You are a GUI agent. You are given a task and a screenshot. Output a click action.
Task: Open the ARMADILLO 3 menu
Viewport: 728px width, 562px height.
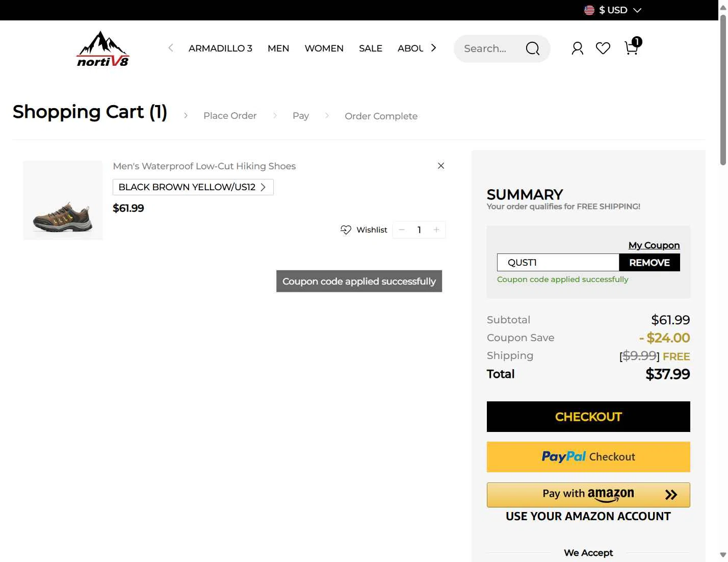click(x=220, y=48)
